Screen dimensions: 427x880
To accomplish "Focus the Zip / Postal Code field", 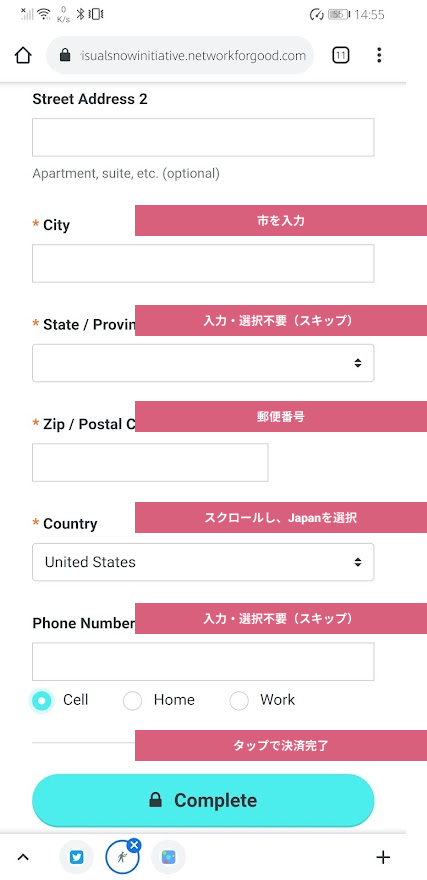I will point(150,462).
